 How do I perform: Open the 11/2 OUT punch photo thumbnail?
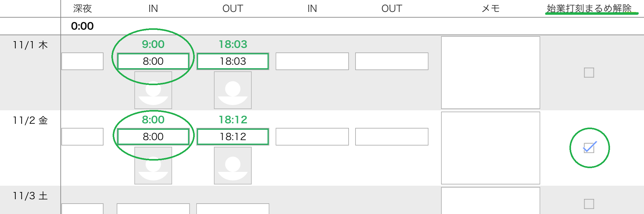click(x=233, y=166)
